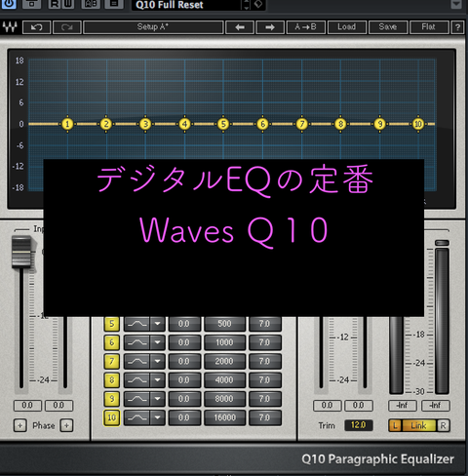The image size is (468, 476).
Task: Toggle band 6 on/off button
Action: click(112, 342)
